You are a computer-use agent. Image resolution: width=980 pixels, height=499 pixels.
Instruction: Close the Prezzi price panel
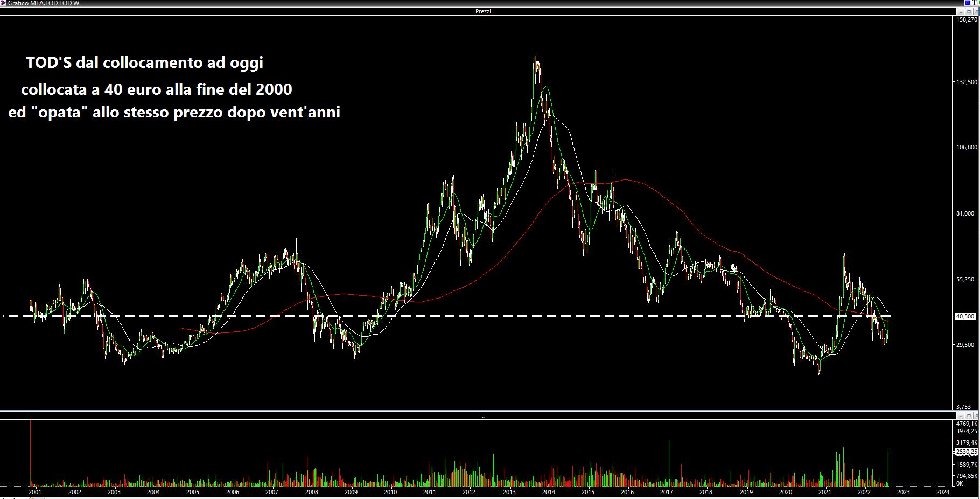point(976,11)
